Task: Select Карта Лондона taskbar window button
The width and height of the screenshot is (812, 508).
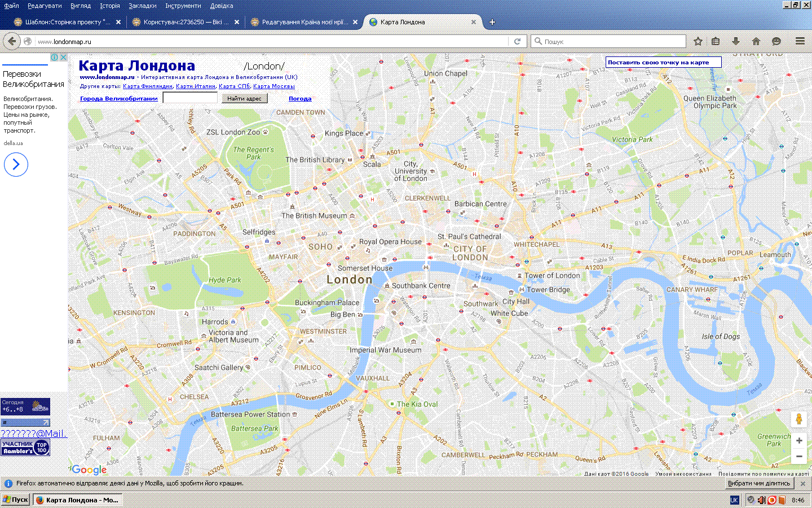Action: click(78, 500)
